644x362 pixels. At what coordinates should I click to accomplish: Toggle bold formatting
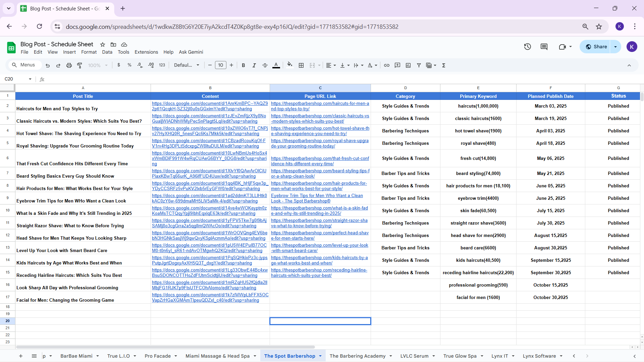point(244,65)
